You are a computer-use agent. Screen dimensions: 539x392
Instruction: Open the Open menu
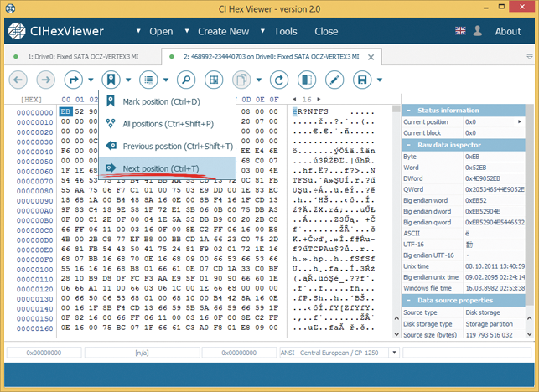tap(161, 31)
